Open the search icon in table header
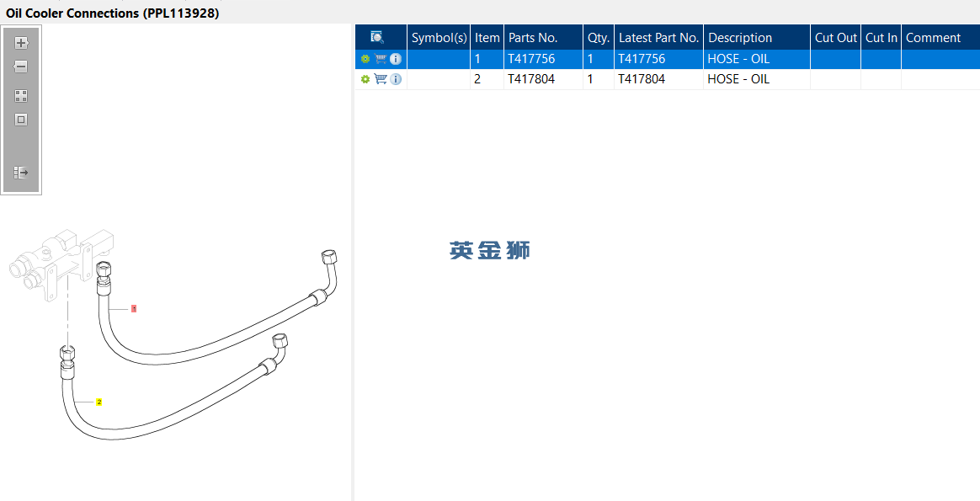The image size is (980, 501). click(377, 38)
